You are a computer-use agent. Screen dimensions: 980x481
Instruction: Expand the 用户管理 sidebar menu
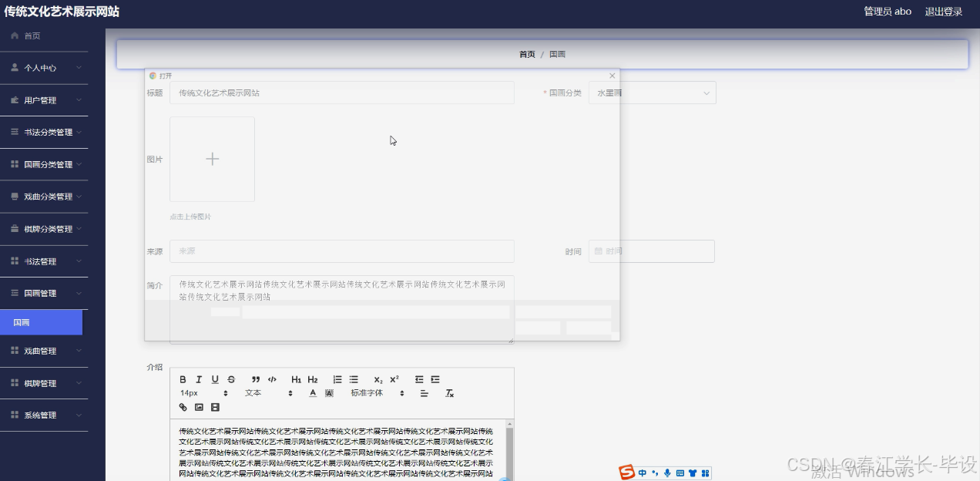(x=44, y=100)
